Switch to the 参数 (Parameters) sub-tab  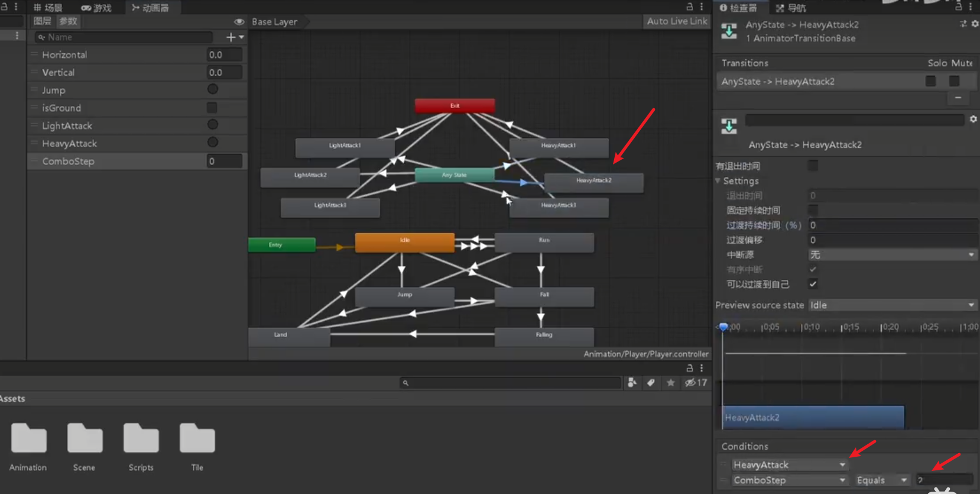68,21
